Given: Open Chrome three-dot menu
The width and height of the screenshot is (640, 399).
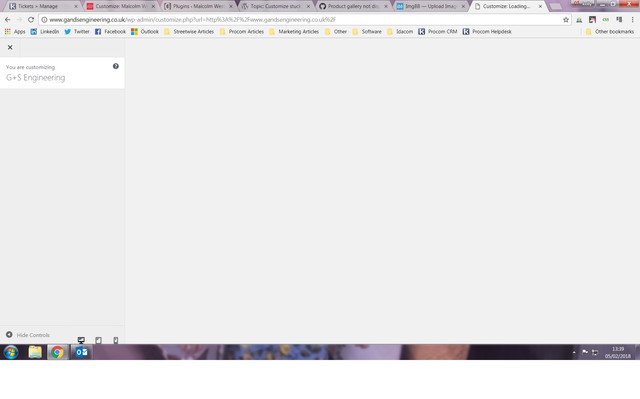Looking at the screenshot, I should 633,20.
